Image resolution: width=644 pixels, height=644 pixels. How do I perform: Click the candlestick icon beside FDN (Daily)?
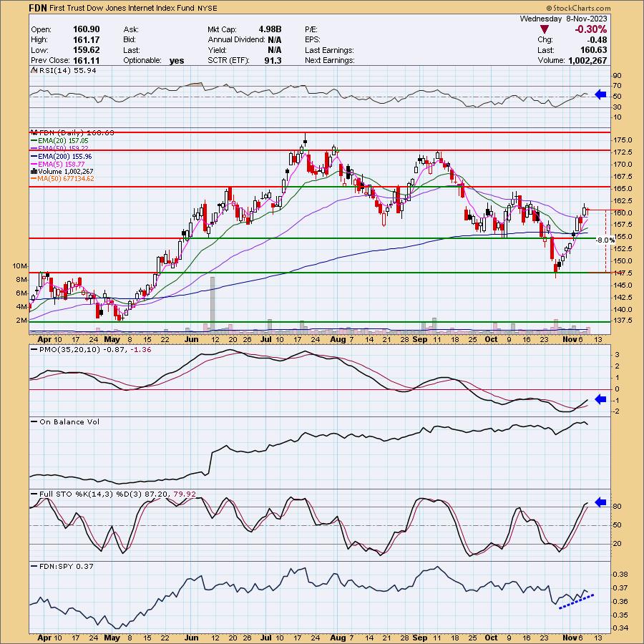click(x=34, y=132)
